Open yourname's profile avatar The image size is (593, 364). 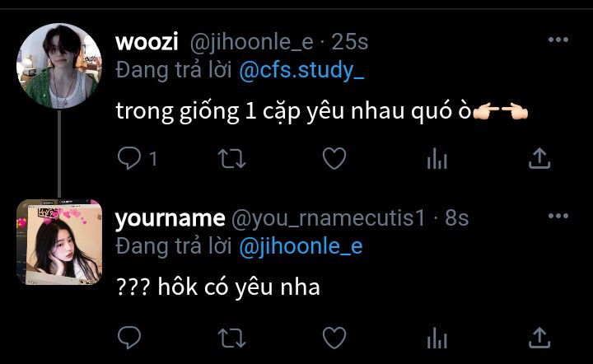pyautogui.click(x=59, y=242)
